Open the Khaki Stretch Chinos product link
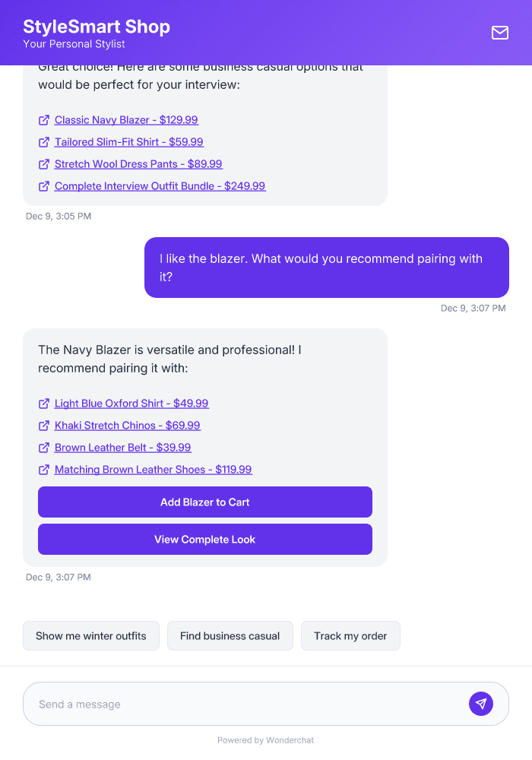Screen dimensions: 532x760 coord(127,425)
